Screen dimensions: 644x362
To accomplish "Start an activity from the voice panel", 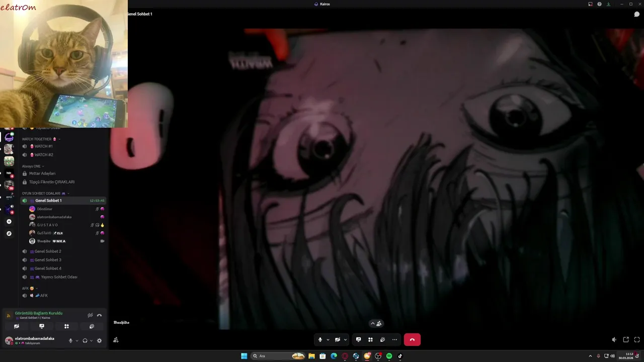I will coord(66,326).
